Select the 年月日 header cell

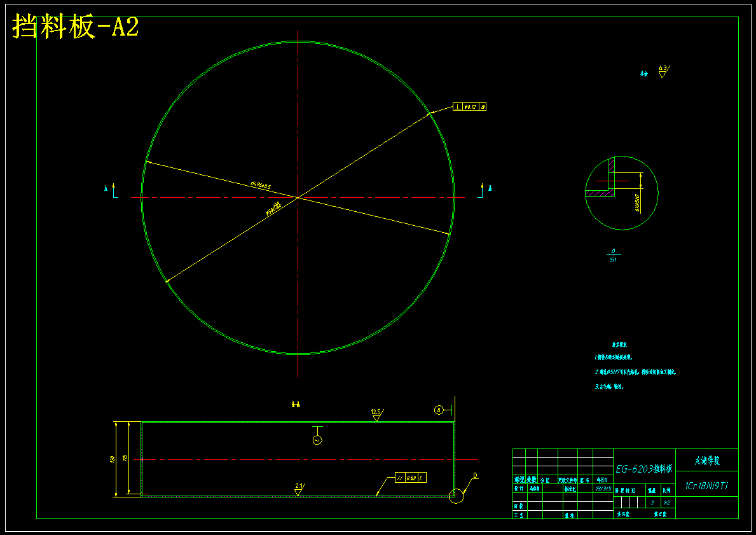(x=603, y=480)
